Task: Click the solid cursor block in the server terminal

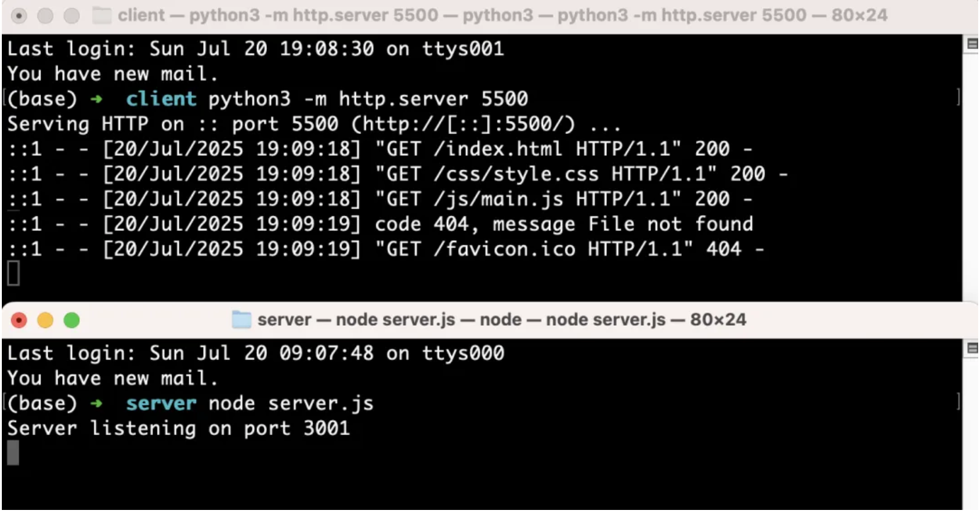Action: (13, 453)
